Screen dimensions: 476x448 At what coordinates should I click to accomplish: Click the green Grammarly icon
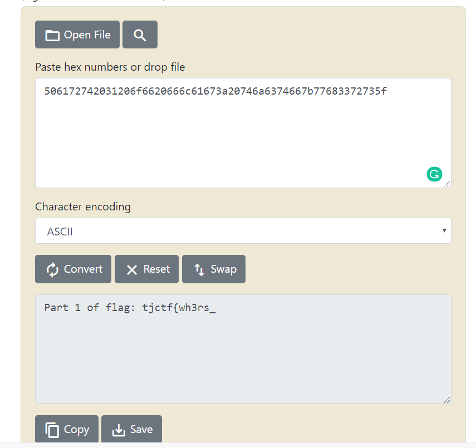(x=434, y=174)
